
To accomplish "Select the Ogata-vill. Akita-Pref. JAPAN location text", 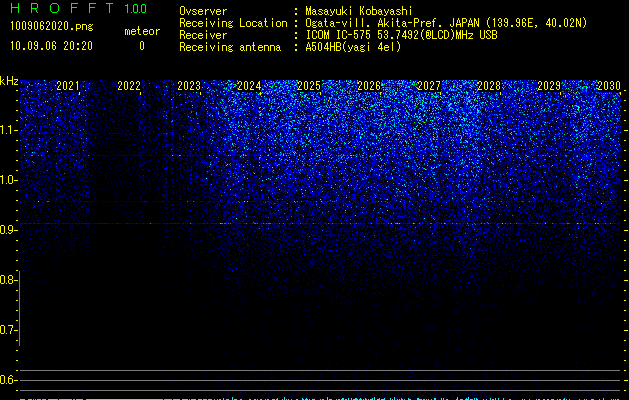I will click(446, 23).
